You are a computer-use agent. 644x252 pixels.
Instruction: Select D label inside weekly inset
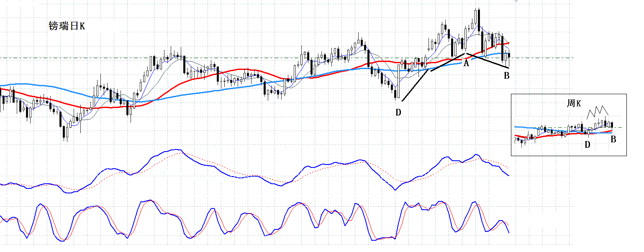pos(588,145)
